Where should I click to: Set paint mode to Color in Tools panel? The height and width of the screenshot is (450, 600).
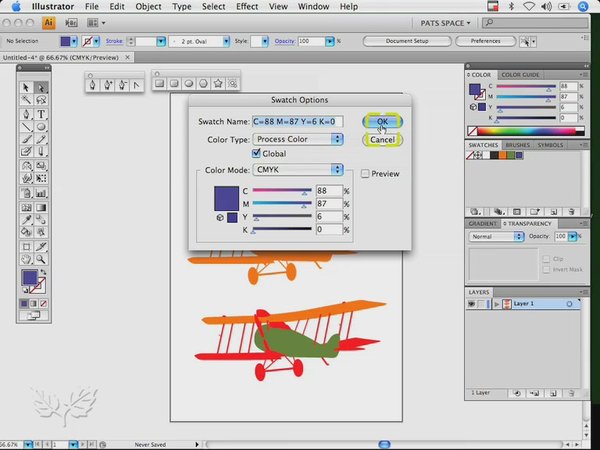point(24,304)
